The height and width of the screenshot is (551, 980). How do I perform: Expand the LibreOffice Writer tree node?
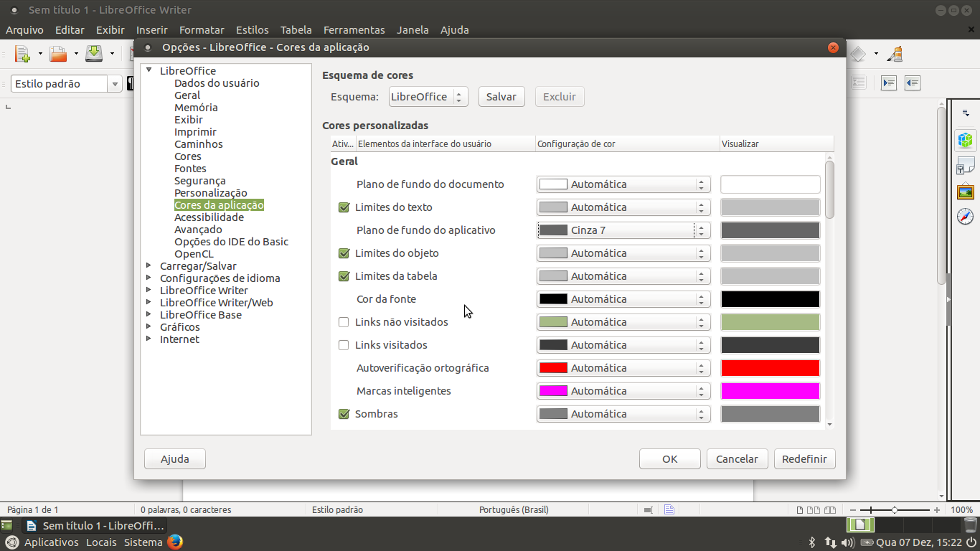(x=149, y=290)
